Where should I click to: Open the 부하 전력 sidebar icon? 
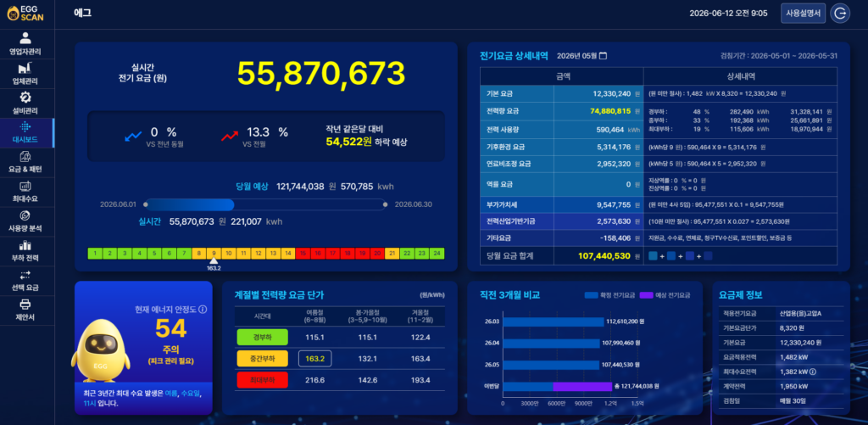click(25, 245)
